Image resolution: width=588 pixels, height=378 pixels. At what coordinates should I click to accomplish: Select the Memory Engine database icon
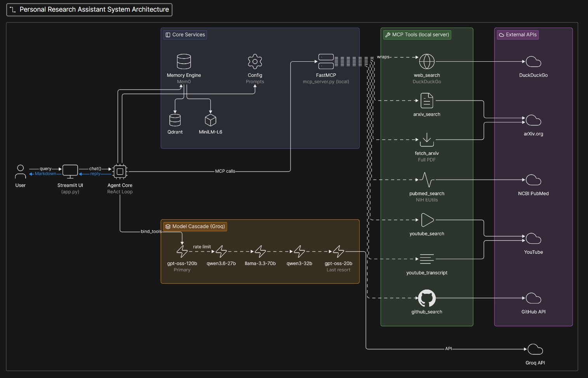[184, 61]
